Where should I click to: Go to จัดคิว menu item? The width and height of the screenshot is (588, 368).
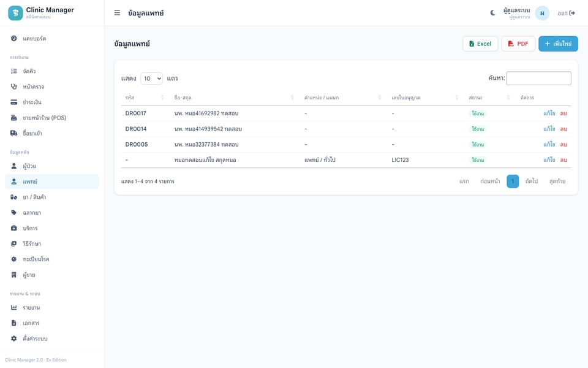(52, 71)
